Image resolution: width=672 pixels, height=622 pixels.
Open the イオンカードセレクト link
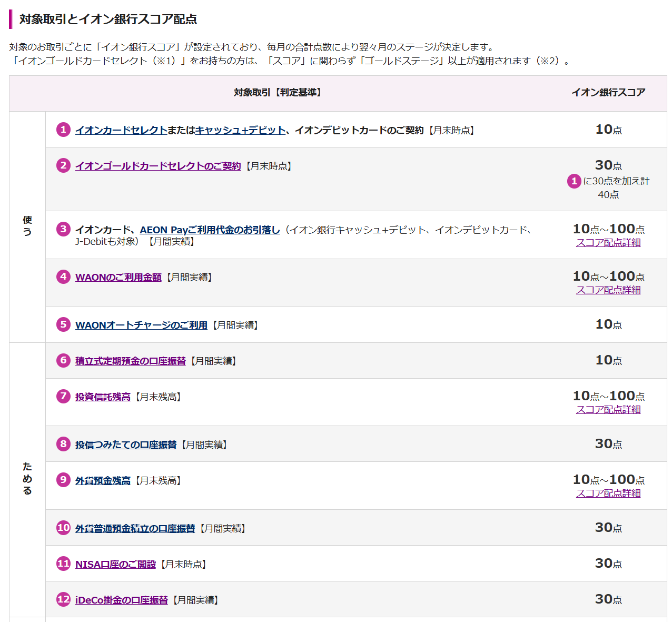coord(121,130)
